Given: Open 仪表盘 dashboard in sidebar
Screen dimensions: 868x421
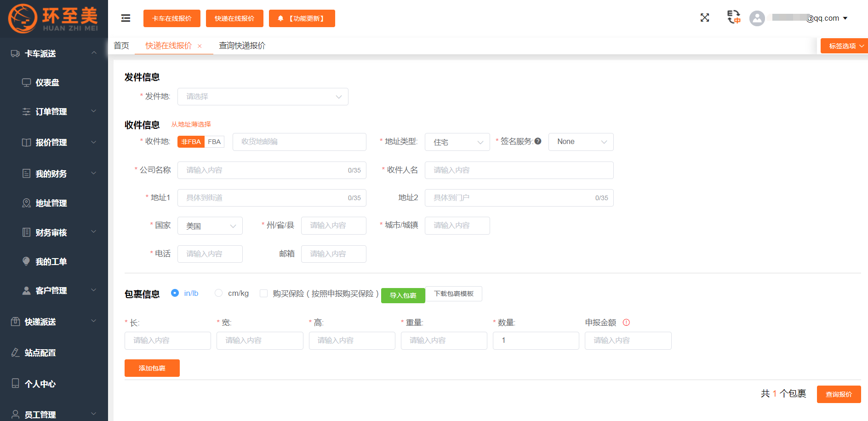Looking at the screenshot, I should pos(47,83).
